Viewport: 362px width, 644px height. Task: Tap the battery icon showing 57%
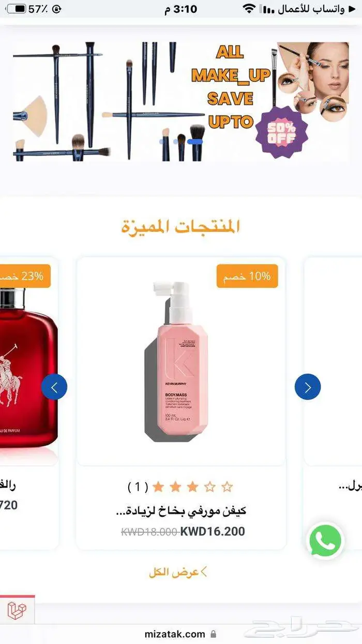click(x=17, y=9)
